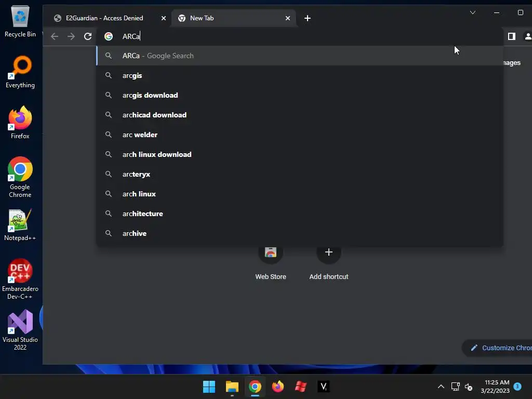Screen dimensions: 532x399
Task: Click the browser reload button
Action: point(87,36)
